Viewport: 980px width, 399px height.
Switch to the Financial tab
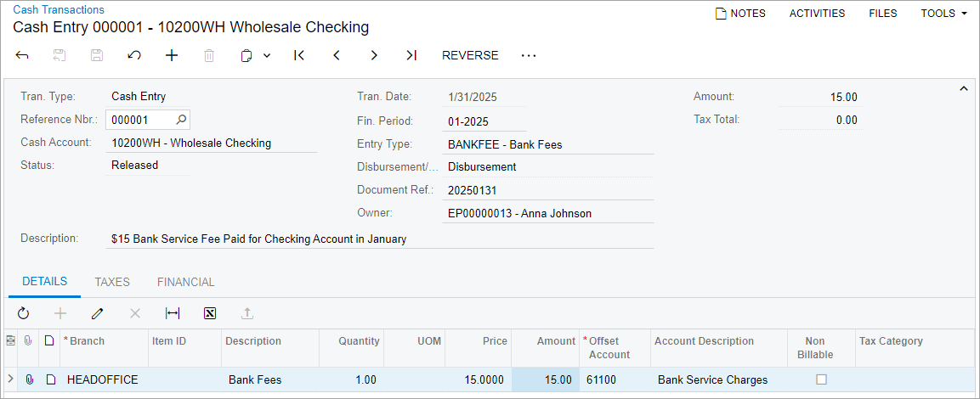186,282
